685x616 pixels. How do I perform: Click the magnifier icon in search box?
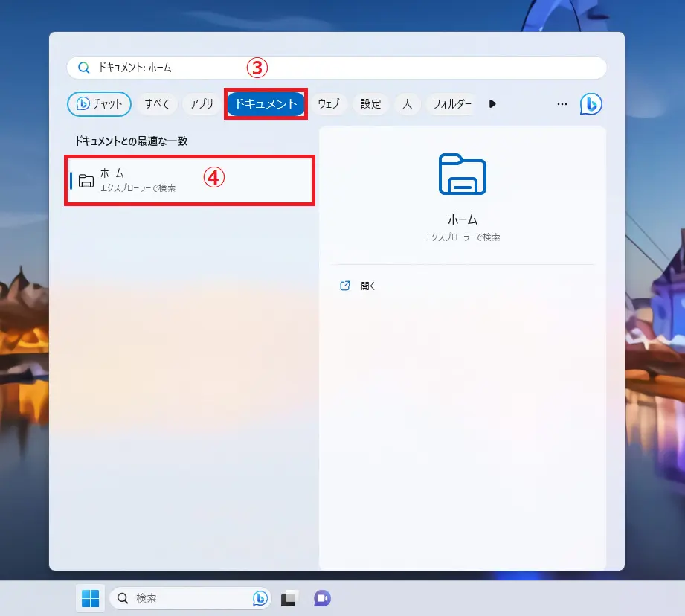[83, 68]
